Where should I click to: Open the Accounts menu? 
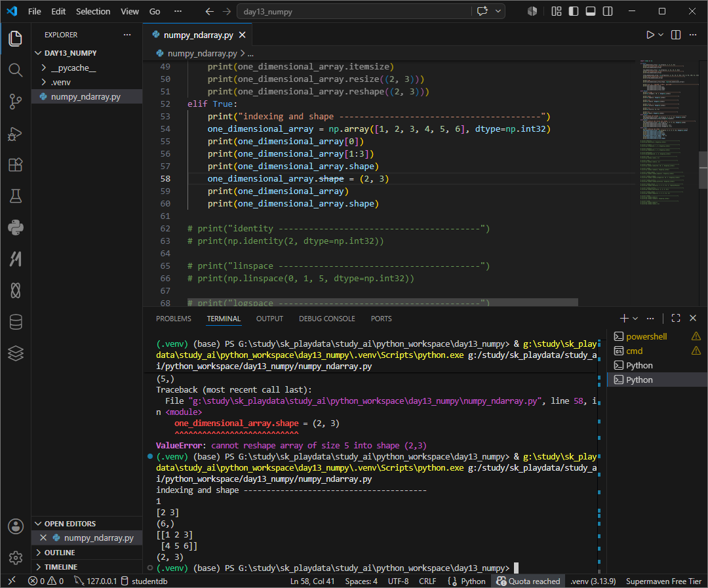15,526
